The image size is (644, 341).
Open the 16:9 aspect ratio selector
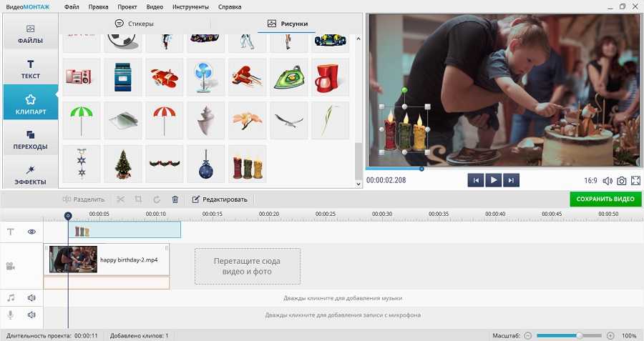coord(590,181)
